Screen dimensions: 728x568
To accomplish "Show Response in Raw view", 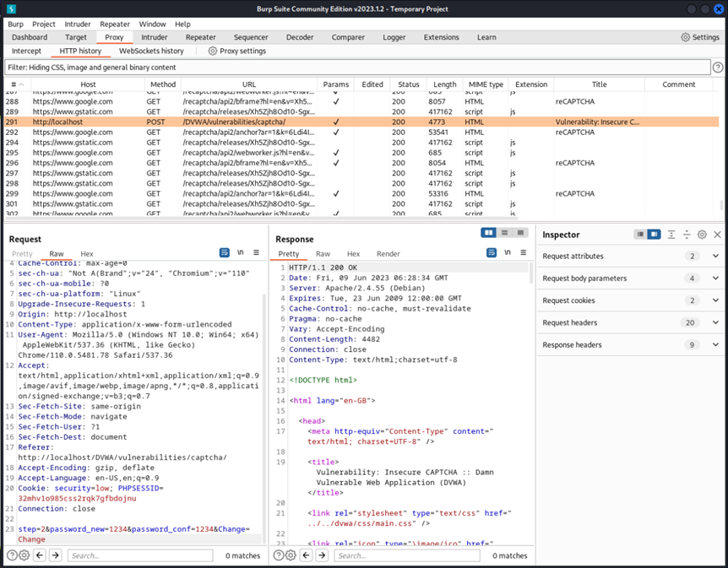I will pyautogui.click(x=323, y=254).
